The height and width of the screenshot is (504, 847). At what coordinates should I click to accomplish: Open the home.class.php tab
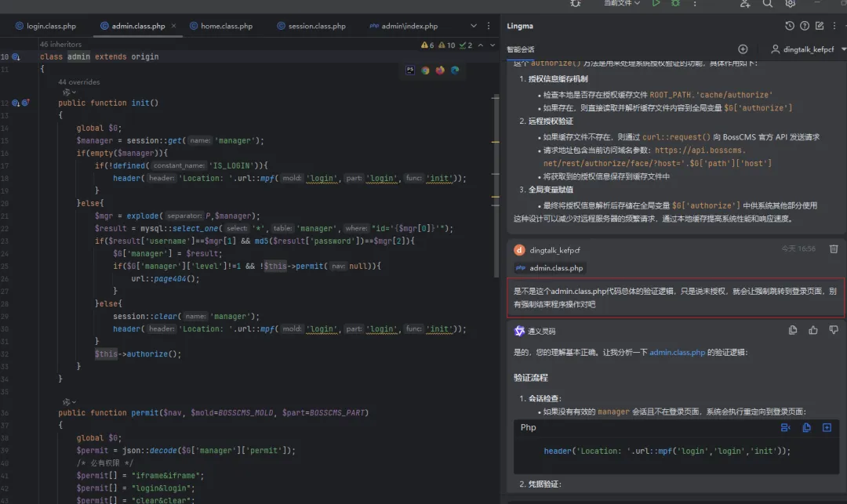coord(221,26)
